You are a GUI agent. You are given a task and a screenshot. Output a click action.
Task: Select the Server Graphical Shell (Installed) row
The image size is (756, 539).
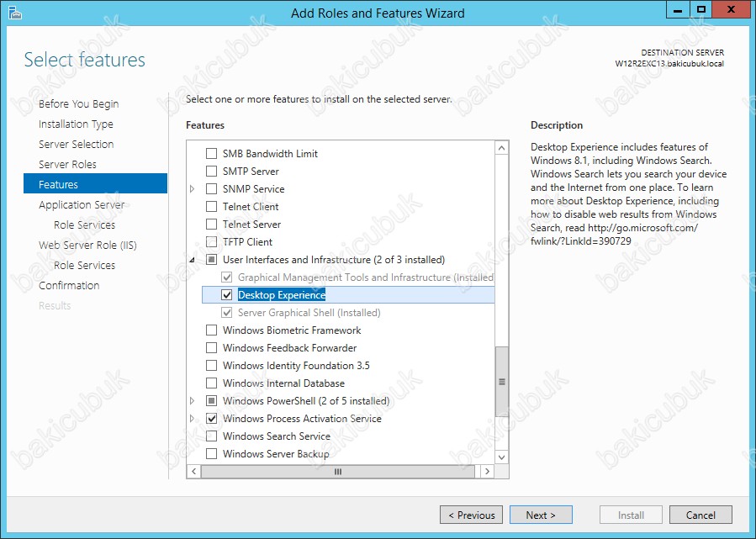point(309,313)
